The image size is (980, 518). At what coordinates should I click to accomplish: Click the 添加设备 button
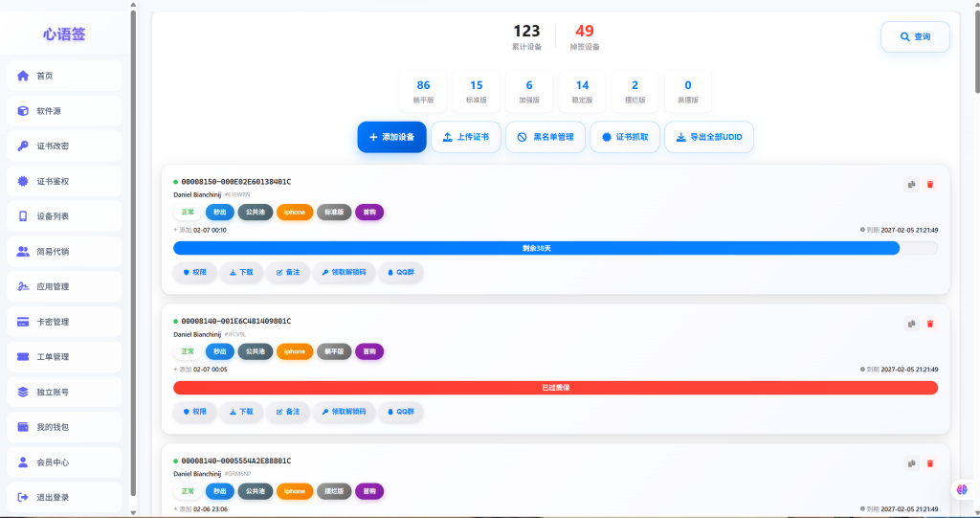pos(391,137)
